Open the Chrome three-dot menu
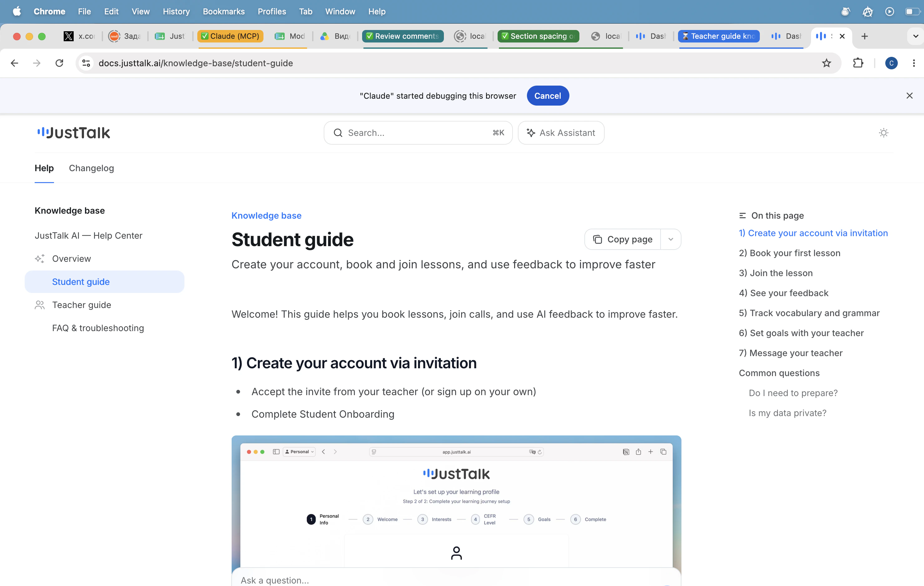 pyautogui.click(x=914, y=63)
